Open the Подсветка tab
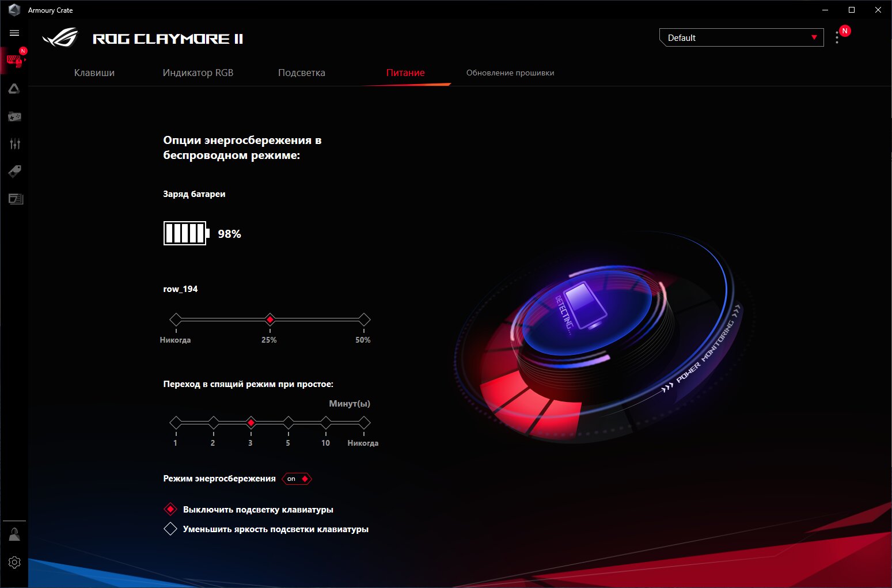The height and width of the screenshot is (588, 892). tap(302, 73)
